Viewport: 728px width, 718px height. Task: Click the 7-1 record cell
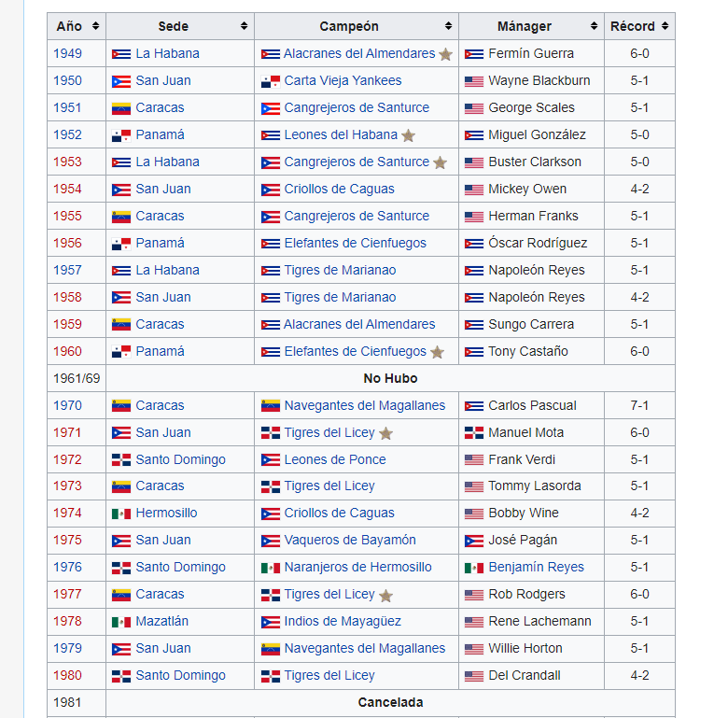tap(639, 405)
